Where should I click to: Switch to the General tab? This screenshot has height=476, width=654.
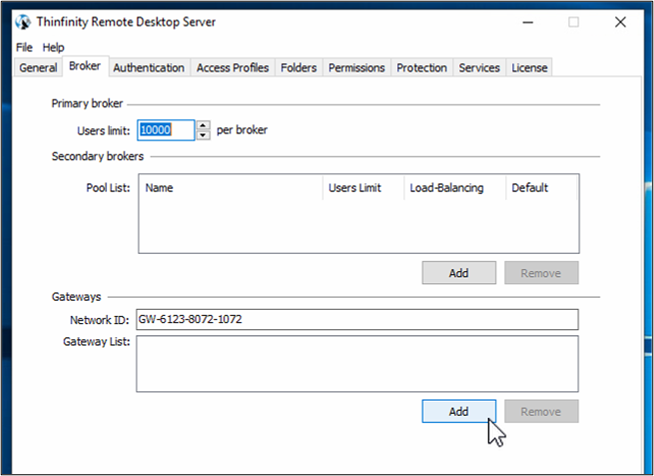(38, 68)
